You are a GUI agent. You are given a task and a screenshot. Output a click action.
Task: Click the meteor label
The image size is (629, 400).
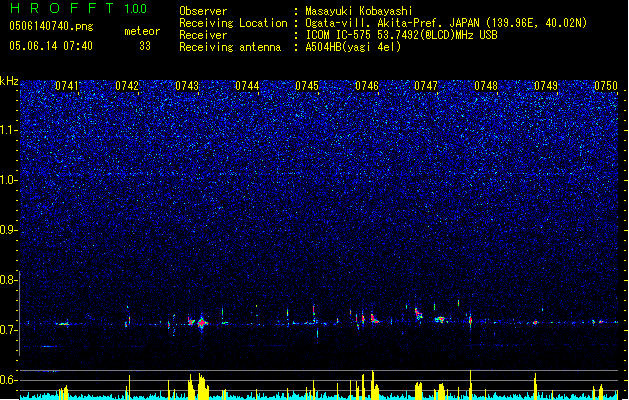click(x=142, y=31)
